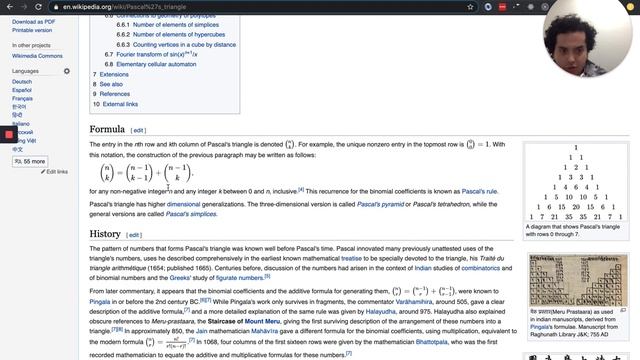Click footnote reference 4 after inclusive
Image resolution: width=640 pixels, height=360 pixels.
tap(301, 190)
